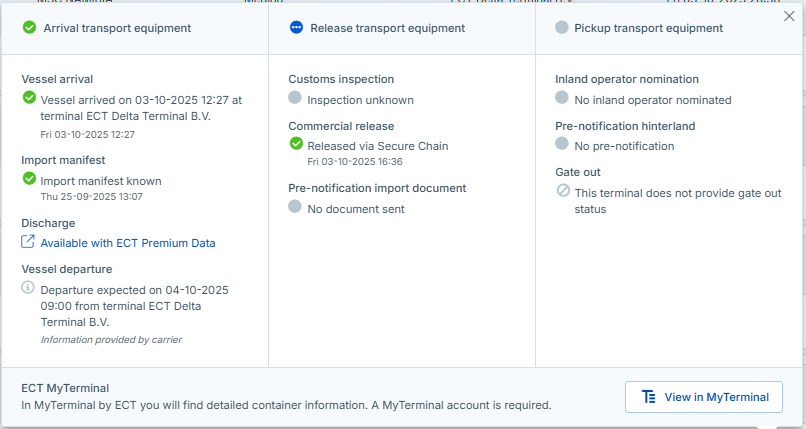Click the Commercial release heading
806x429 pixels.
click(341, 126)
